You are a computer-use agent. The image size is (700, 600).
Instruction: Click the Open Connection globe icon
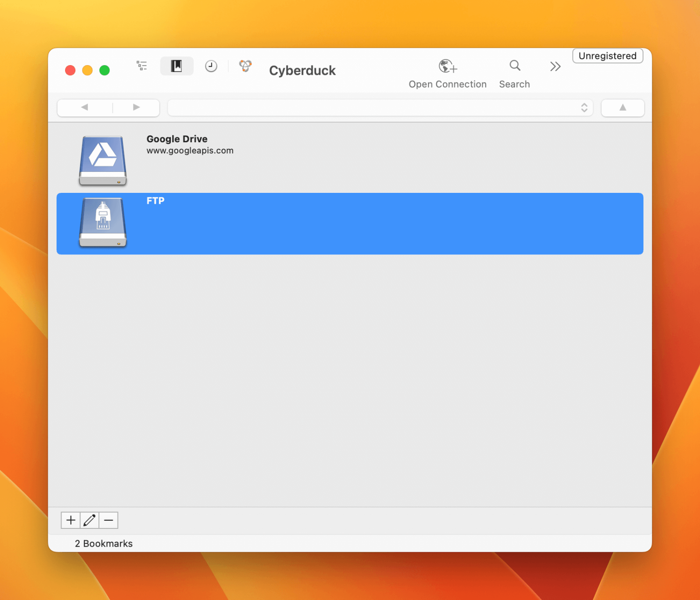[x=447, y=67]
